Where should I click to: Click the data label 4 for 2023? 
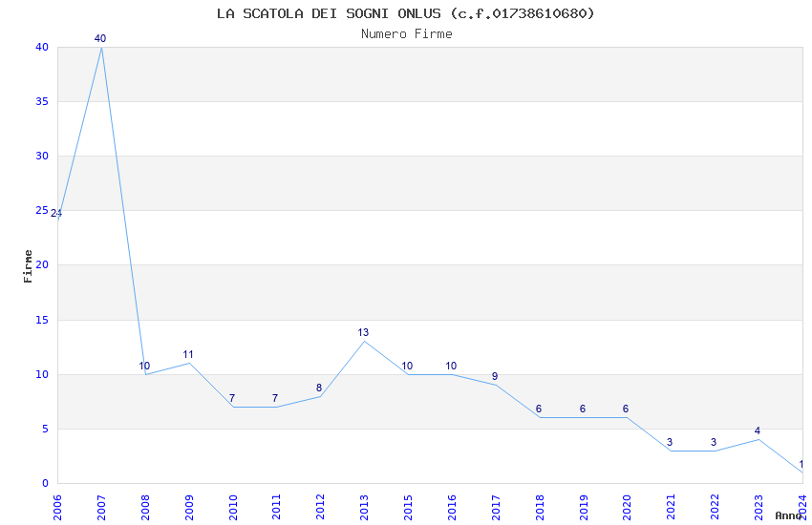click(758, 430)
